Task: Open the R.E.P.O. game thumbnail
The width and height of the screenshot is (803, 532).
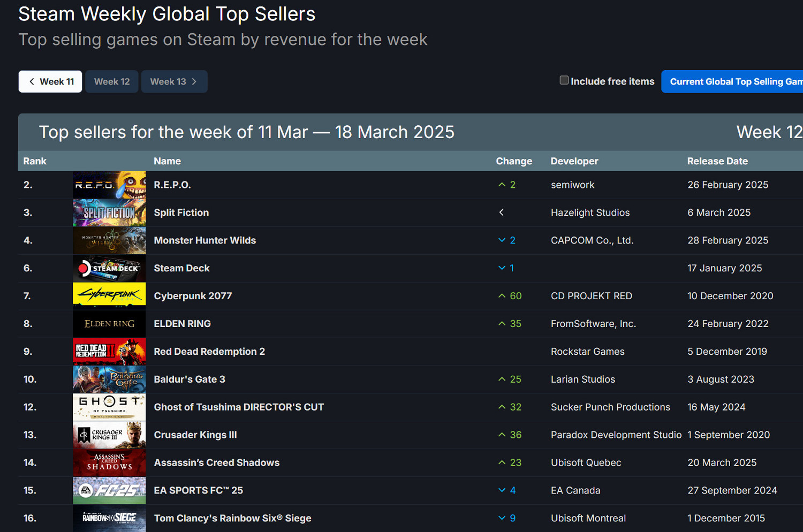Action: tap(109, 185)
